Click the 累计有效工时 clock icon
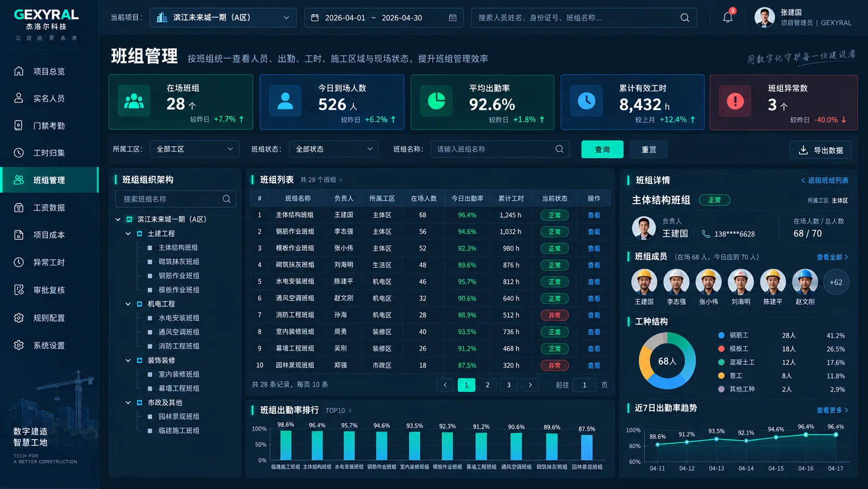Image resolution: width=868 pixels, height=489 pixels. pyautogui.click(x=587, y=101)
